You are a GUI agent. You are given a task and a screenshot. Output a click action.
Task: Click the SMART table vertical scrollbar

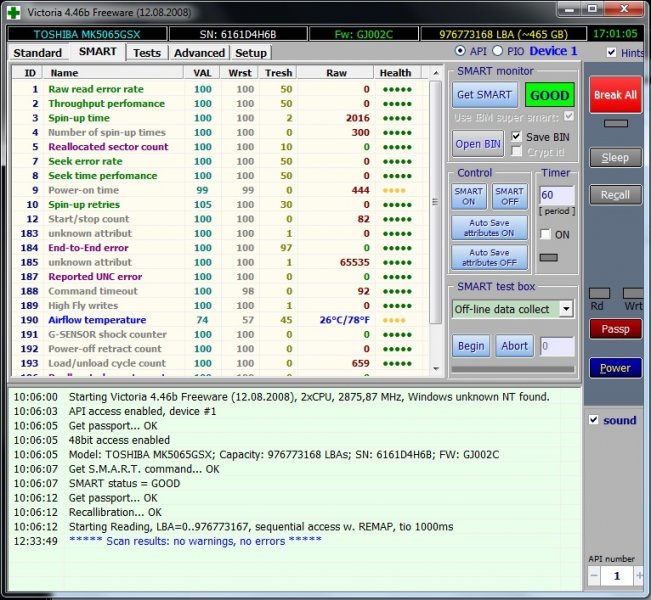pyautogui.click(x=435, y=200)
